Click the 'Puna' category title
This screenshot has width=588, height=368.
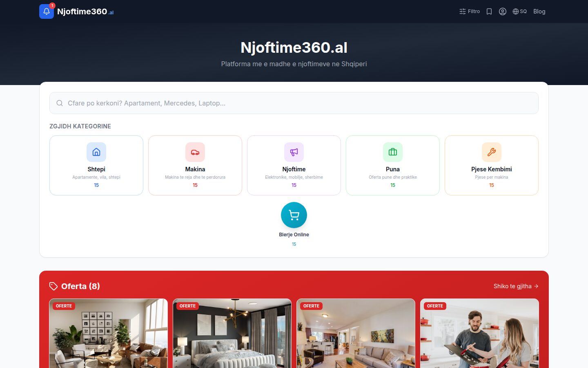click(393, 169)
